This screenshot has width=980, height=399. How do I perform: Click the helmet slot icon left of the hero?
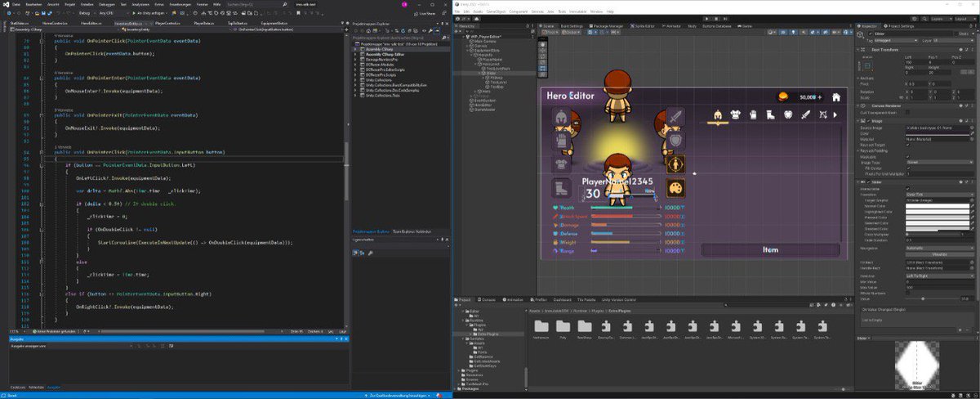tap(561, 116)
